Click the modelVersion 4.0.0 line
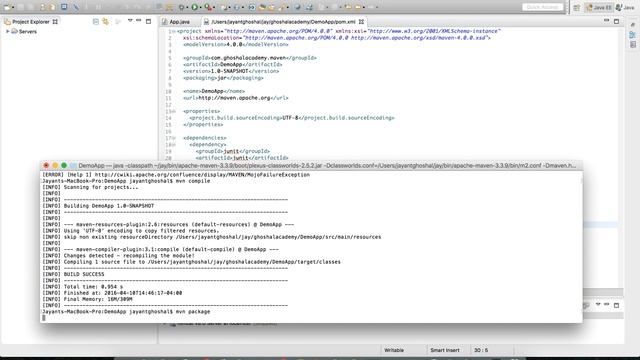The width and height of the screenshot is (640, 360). [236, 44]
